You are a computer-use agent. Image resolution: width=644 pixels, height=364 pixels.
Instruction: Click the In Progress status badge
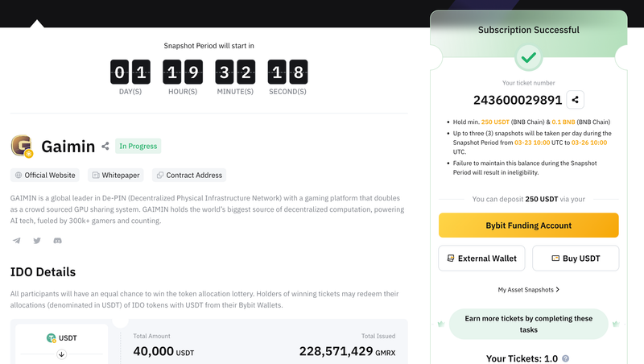click(x=138, y=147)
